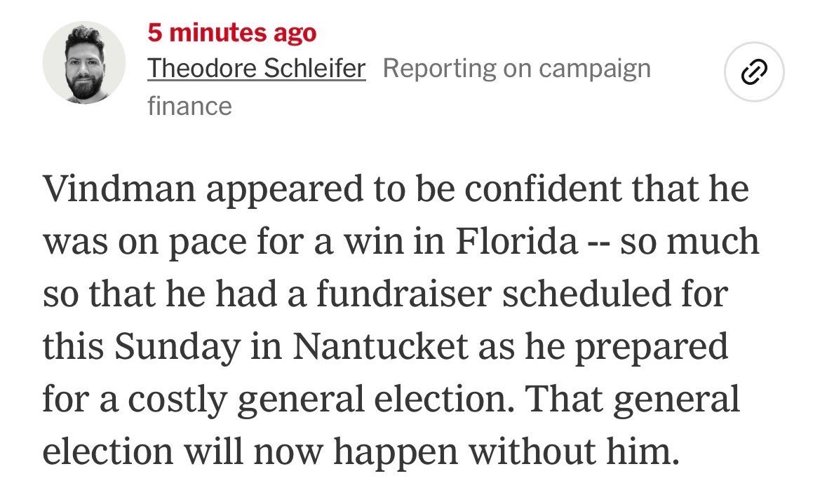Click the word "prepared" in the fourth line
The width and height of the screenshot is (827, 504).
(651, 348)
